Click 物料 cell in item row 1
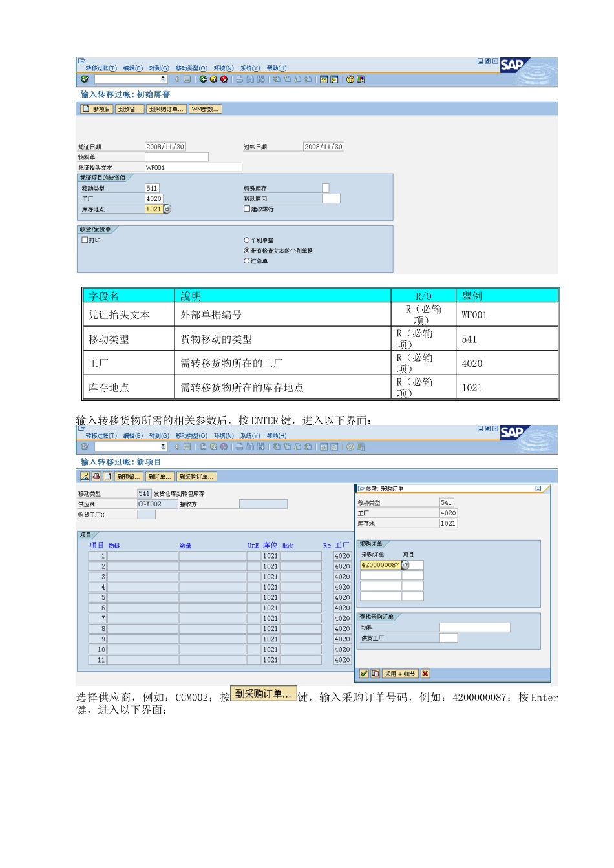The image size is (614, 868). (142, 556)
